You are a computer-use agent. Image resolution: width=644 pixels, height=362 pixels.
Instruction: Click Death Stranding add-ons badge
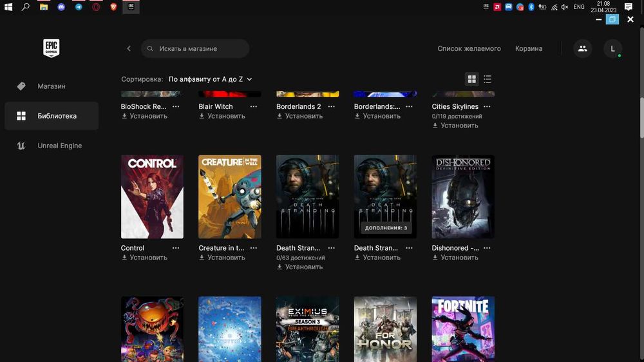386,227
